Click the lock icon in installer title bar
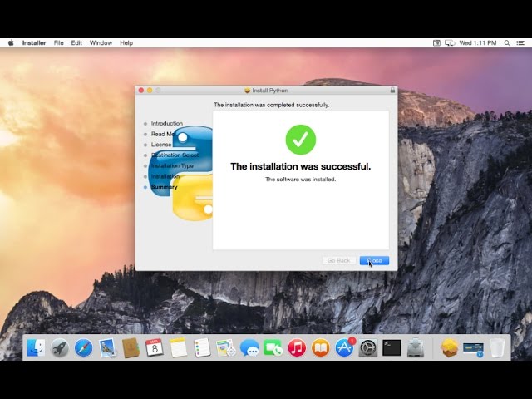The height and width of the screenshot is (399, 532). pyautogui.click(x=392, y=91)
